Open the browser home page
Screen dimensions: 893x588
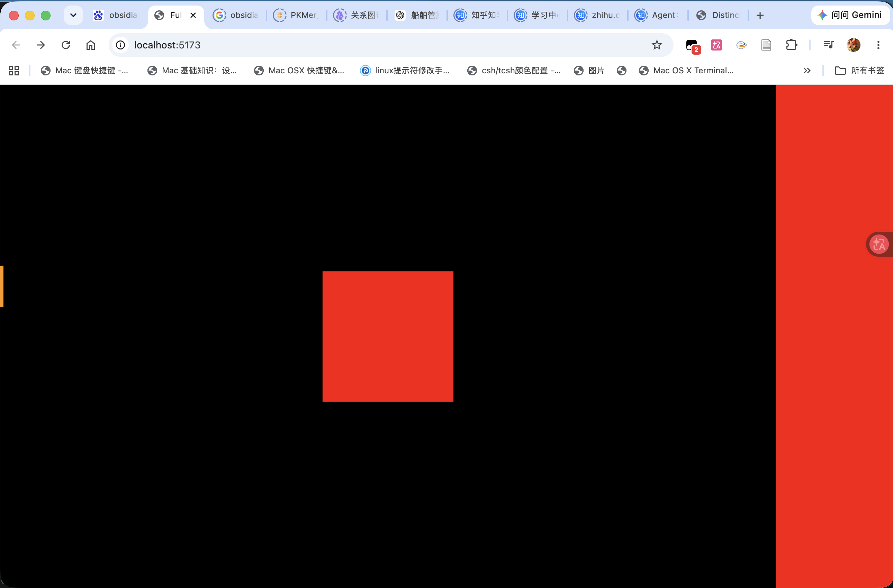coord(91,45)
